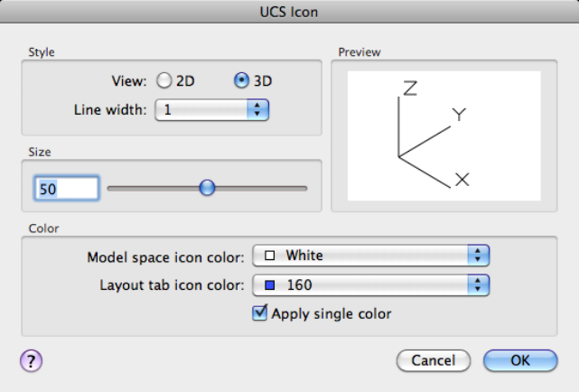
Task: Click the Size slider handle
Action: coord(207,188)
